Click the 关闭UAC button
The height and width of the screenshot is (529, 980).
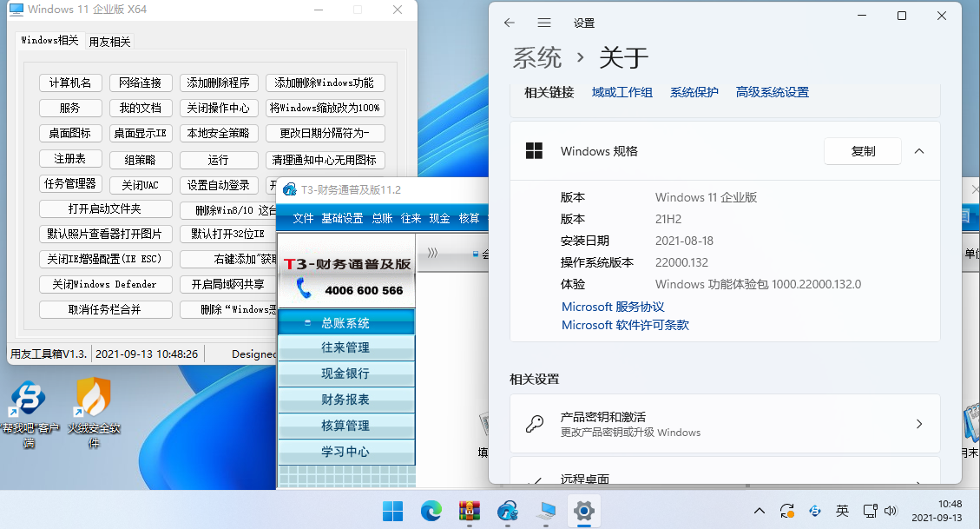(140, 185)
